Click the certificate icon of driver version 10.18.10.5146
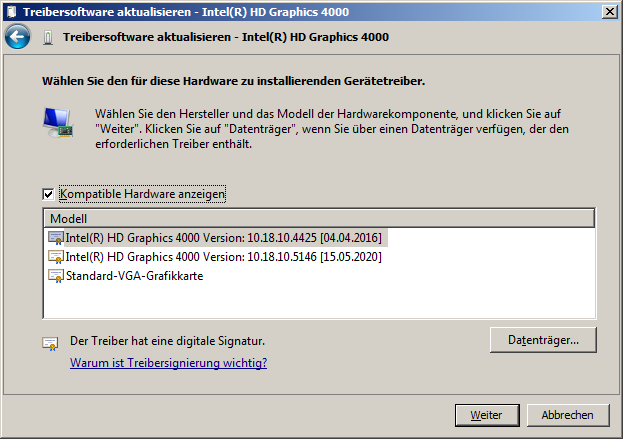 (x=56, y=257)
